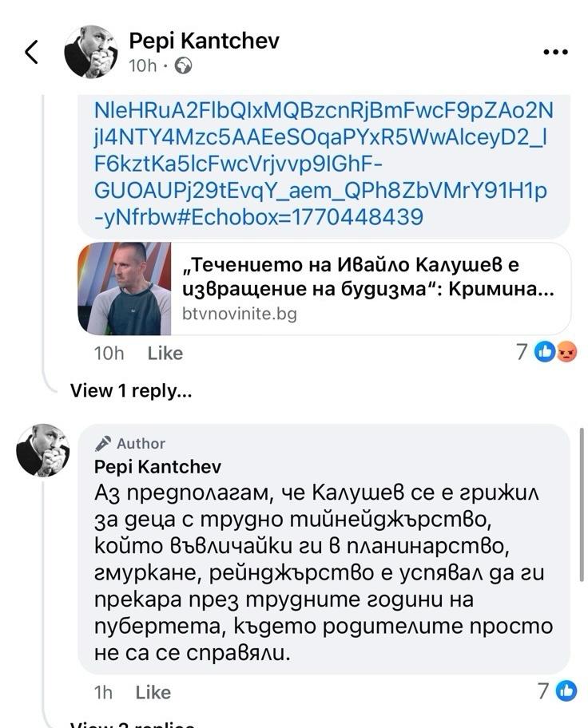
Task: Like the Author comment posted 1h ago
Action: pyautogui.click(x=153, y=692)
